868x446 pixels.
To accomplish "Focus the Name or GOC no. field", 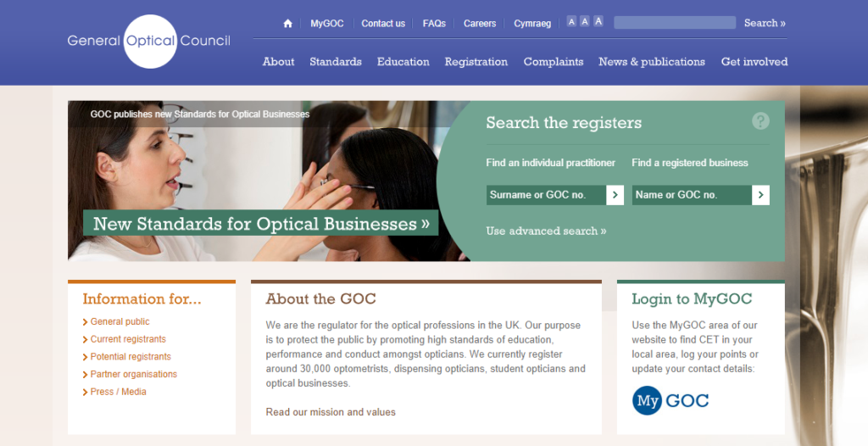I will (x=692, y=195).
